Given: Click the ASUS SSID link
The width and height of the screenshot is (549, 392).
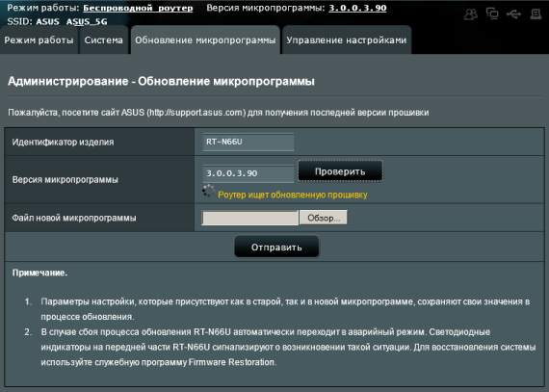Looking at the screenshot, I should coord(47,22).
